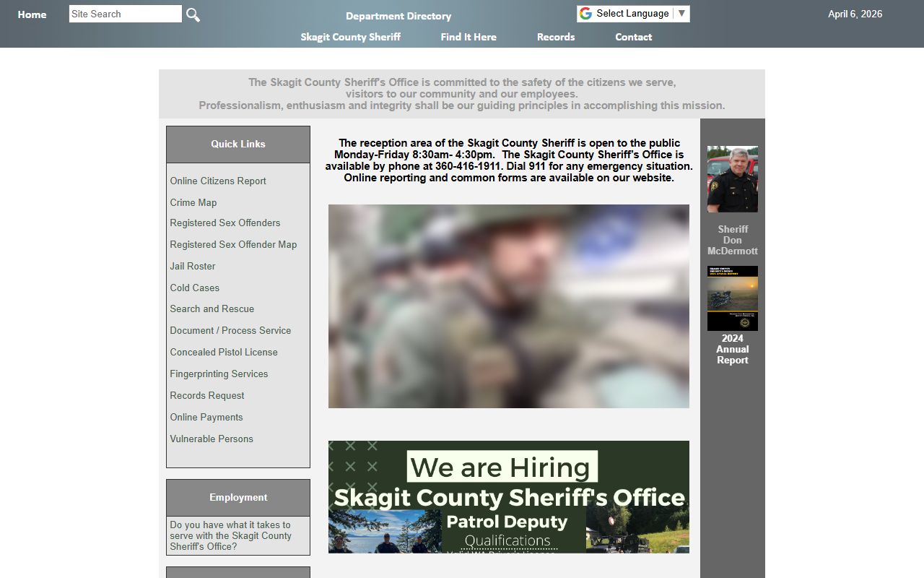This screenshot has width=924, height=578.
Task: Open Department Directory
Action: [398, 16]
